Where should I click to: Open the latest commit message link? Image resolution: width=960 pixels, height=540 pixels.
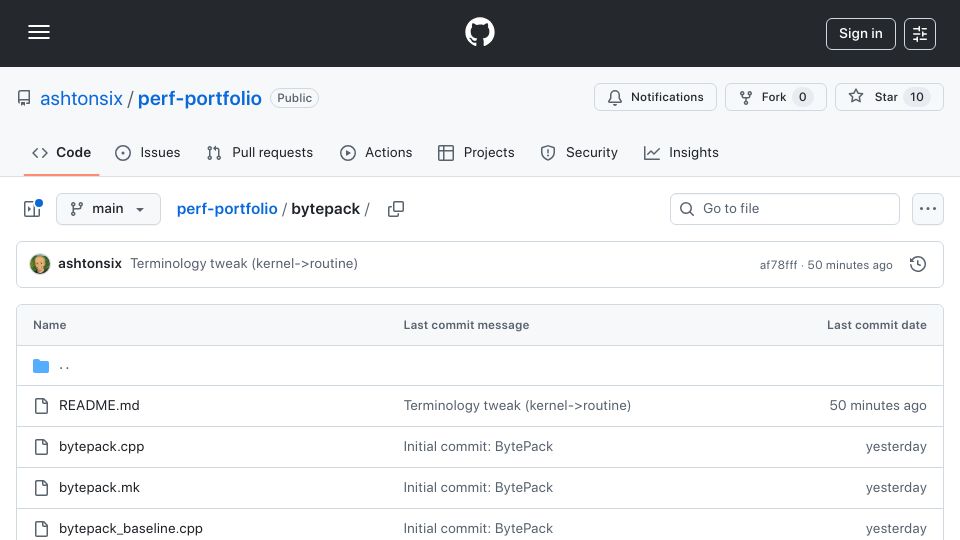[x=244, y=263]
